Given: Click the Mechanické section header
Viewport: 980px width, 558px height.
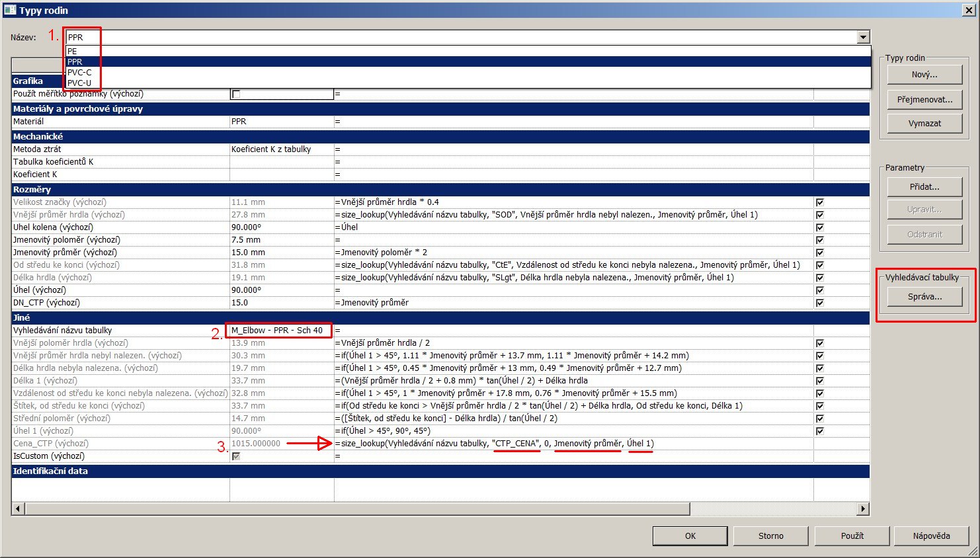Looking at the screenshot, I should coord(440,136).
